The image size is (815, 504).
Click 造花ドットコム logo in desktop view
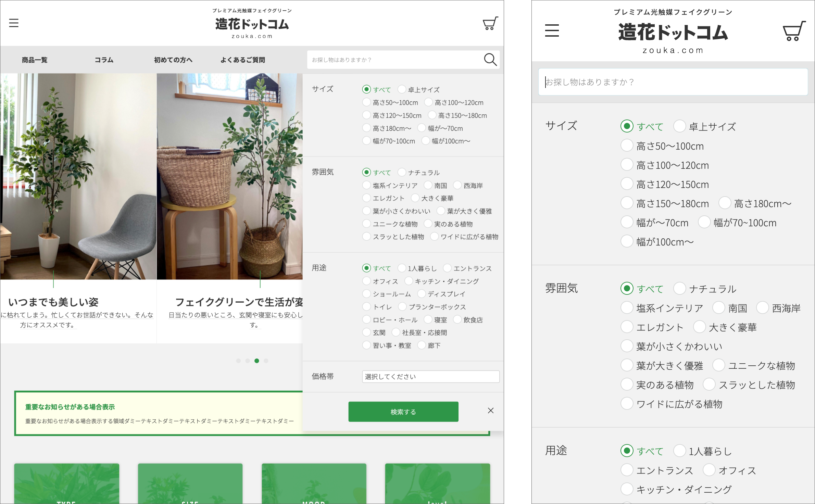click(252, 24)
